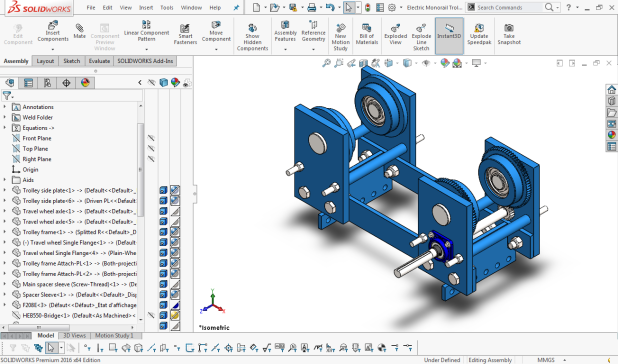Screen dimensions: 618x364
Task: Click Show Hidden Components
Action: [x=252, y=37]
